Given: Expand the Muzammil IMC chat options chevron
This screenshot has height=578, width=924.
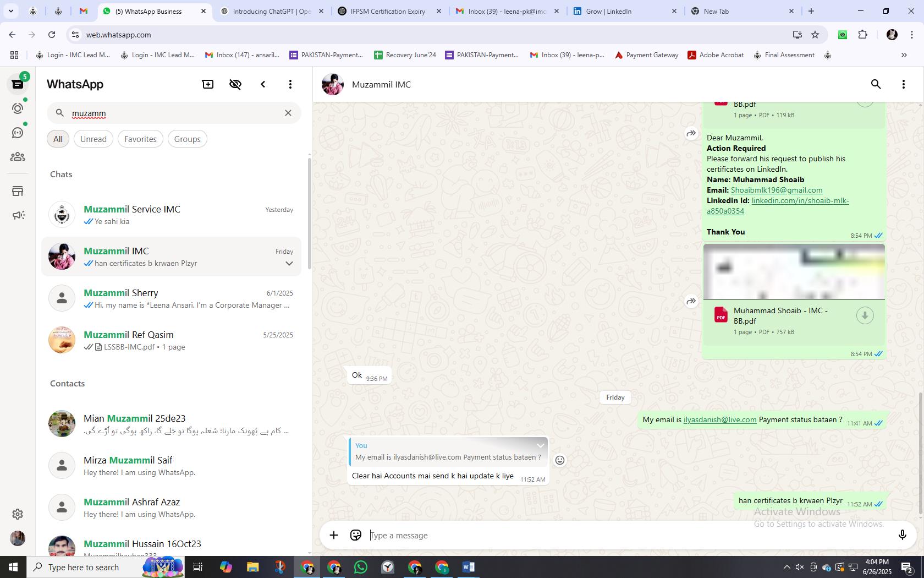Looking at the screenshot, I should [289, 263].
